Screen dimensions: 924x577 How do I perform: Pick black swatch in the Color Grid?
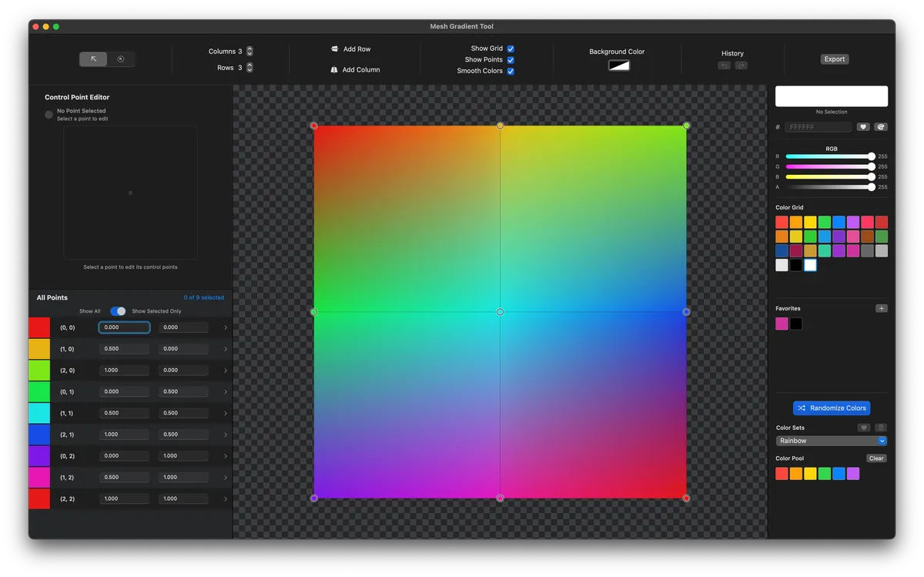click(x=796, y=265)
